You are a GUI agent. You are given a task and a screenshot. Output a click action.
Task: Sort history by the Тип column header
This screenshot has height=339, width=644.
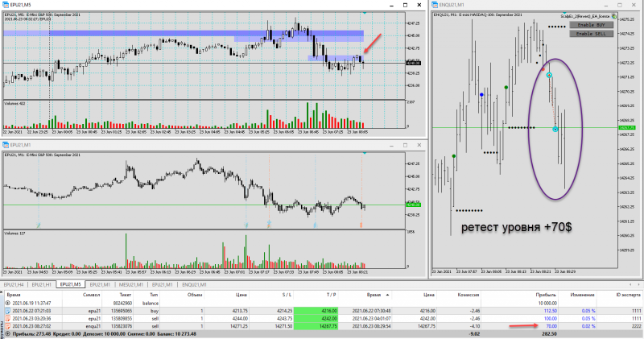pos(154,295)
